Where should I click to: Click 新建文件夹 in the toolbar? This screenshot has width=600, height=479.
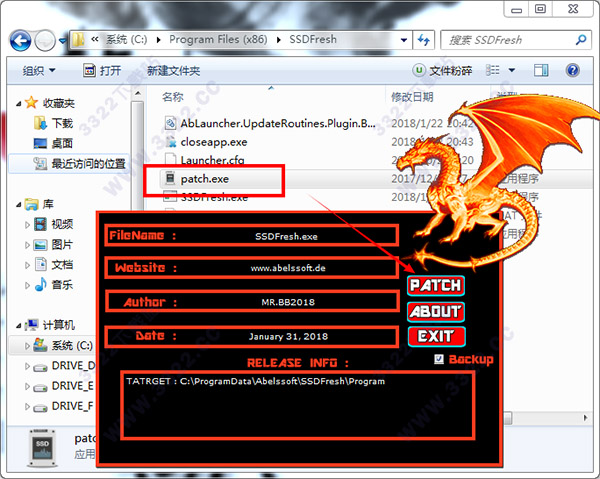pos(173,71)
